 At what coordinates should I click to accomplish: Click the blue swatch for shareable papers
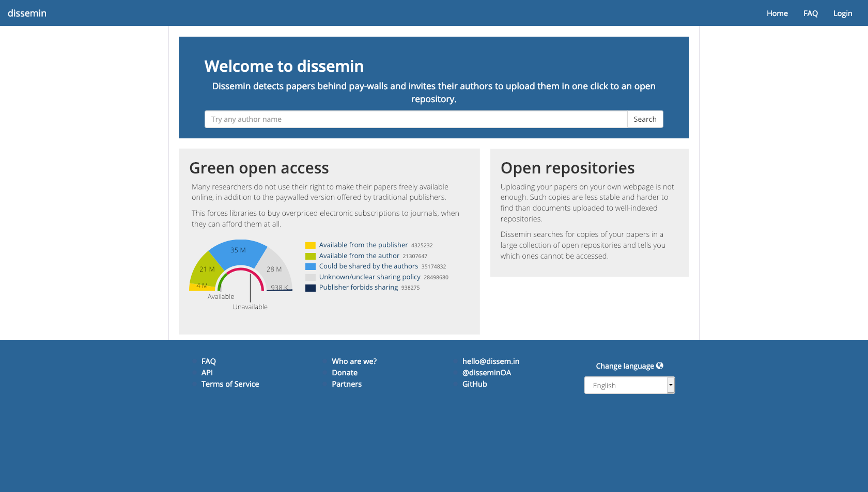click(x=310, y=267)
